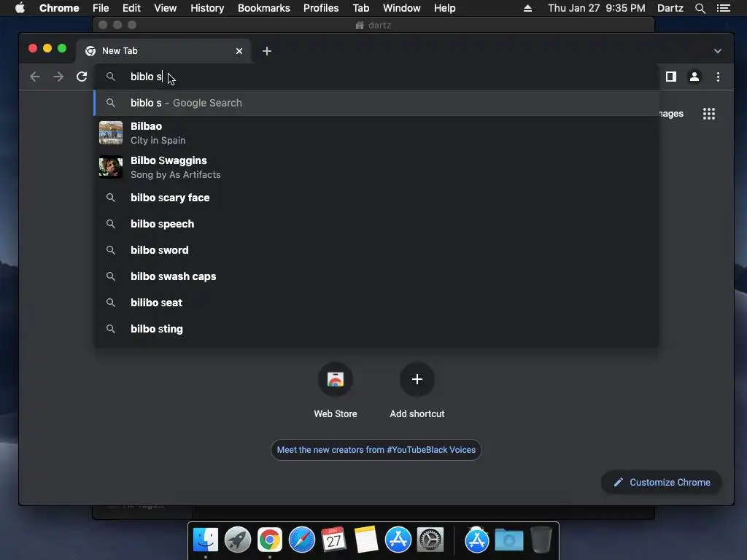Open Notes from the dock
This screenshot has width=747, height=560.
(x=366, y=540)
